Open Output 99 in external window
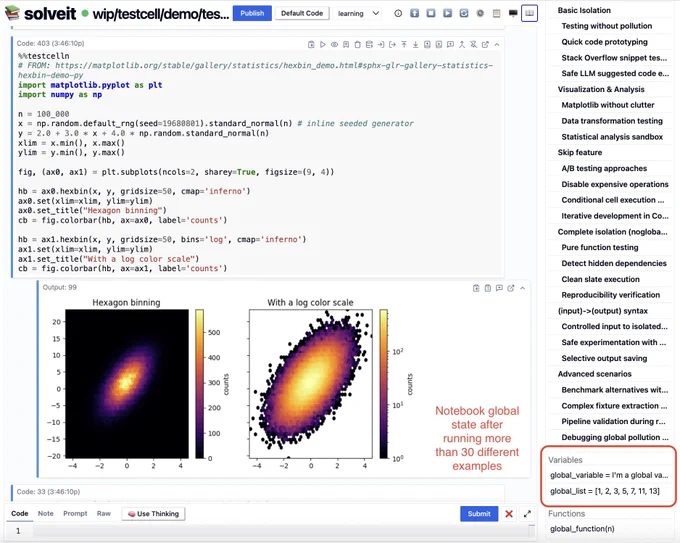680x543 pixels. (x=511, y=288)
